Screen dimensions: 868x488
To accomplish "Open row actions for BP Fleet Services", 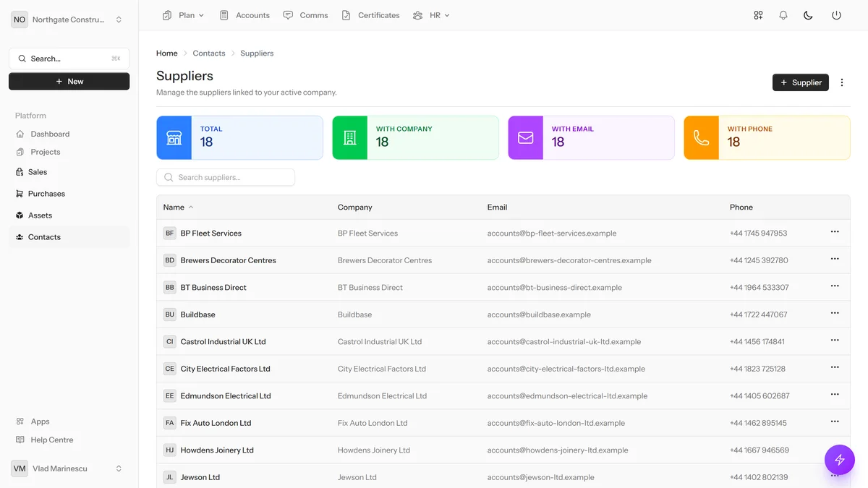I will [835, 232].
